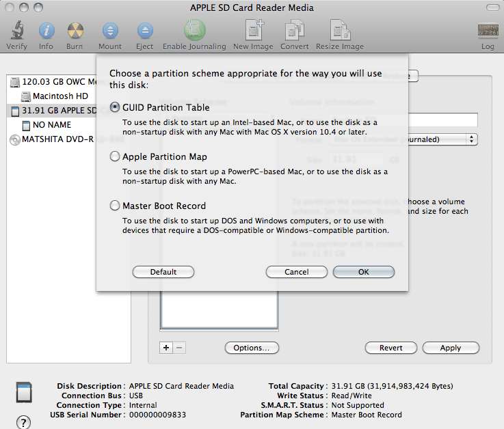Click the Verify microscope icon

pos(16,30)
